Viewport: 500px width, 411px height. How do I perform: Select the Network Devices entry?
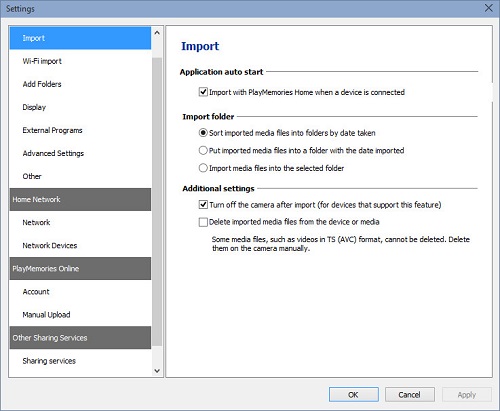[x=80, y=245]
